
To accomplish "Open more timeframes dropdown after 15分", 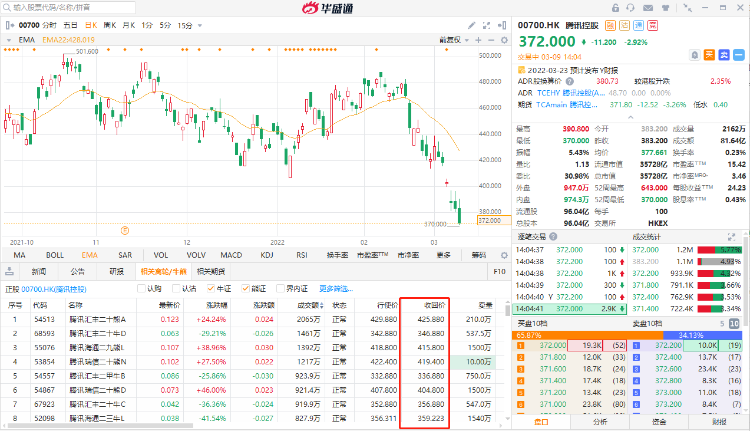I will coord(200,25).
